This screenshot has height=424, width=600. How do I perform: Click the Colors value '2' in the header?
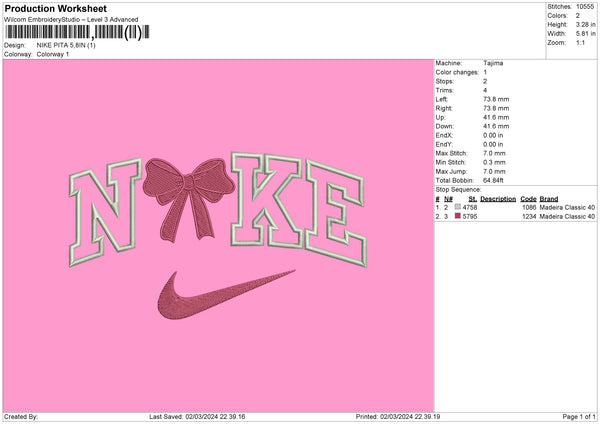[578, 16]
